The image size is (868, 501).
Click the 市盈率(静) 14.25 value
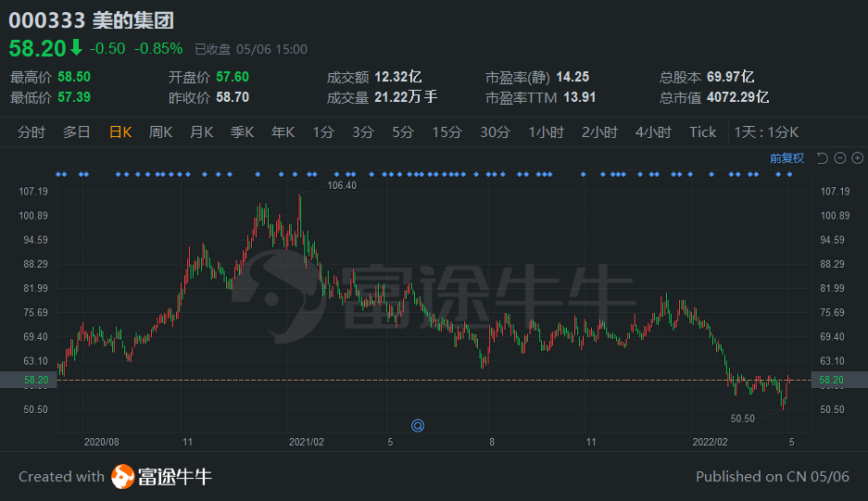[572, 77]
